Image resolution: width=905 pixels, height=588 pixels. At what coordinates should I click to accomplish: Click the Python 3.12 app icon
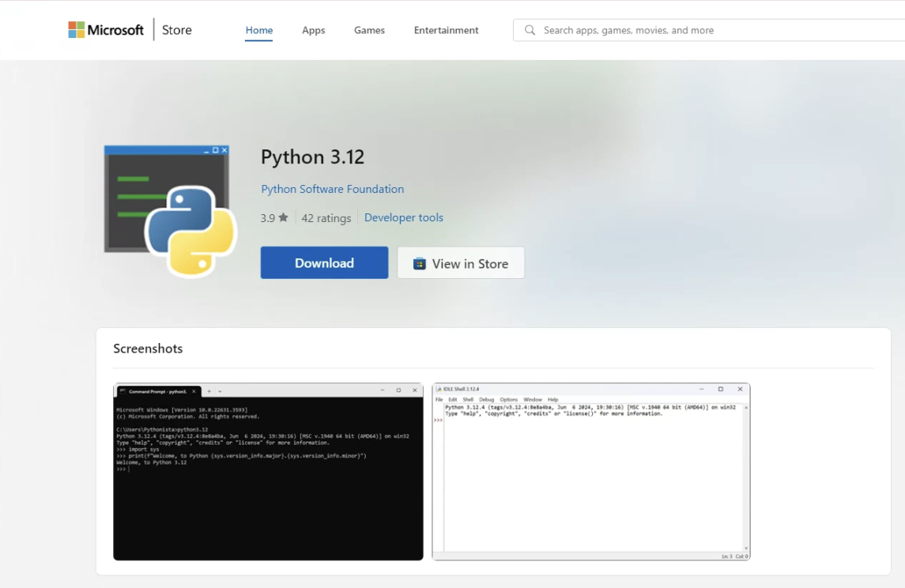tap(170, 211)
